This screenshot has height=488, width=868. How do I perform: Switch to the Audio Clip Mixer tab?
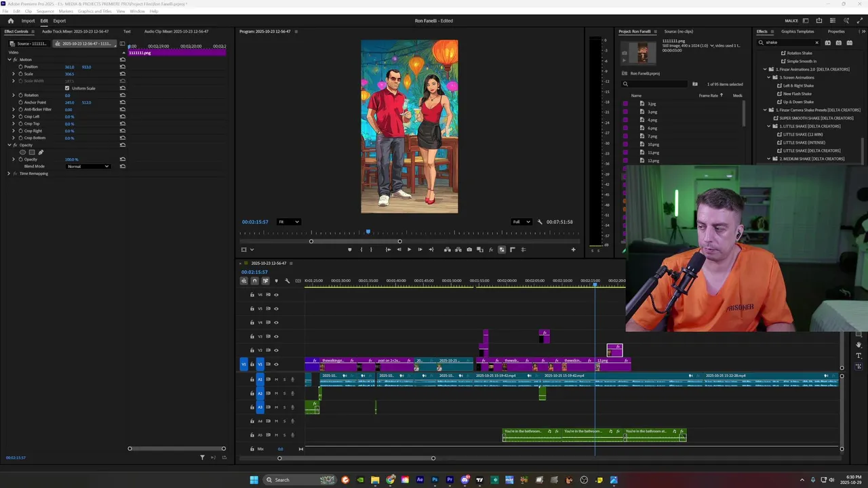coord(176,31)
